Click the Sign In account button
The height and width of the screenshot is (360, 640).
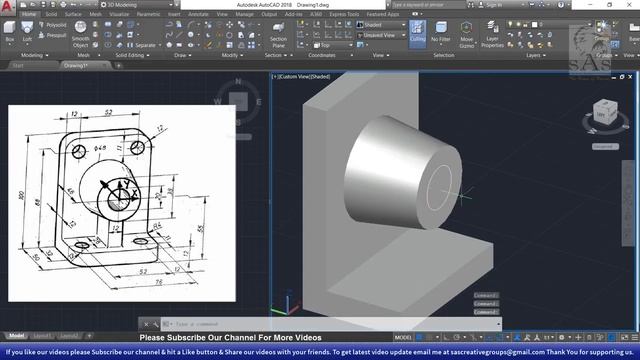(x=491, y=5)
